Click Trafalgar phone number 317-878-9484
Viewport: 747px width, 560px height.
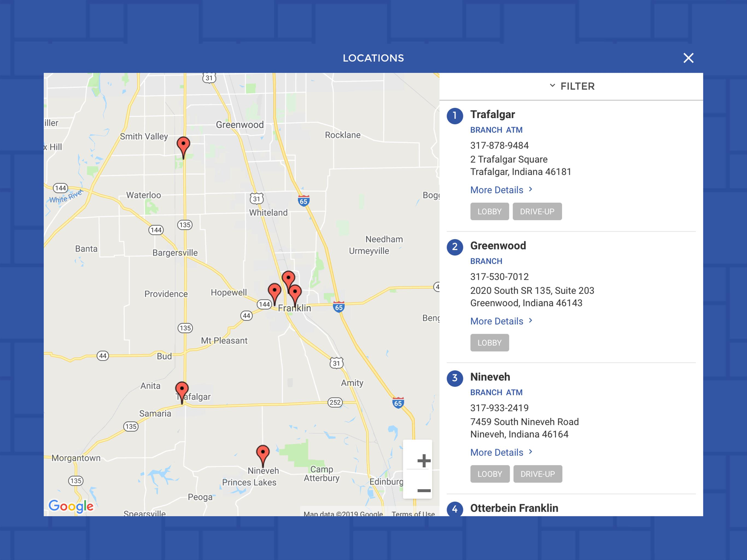coord(500,145)
